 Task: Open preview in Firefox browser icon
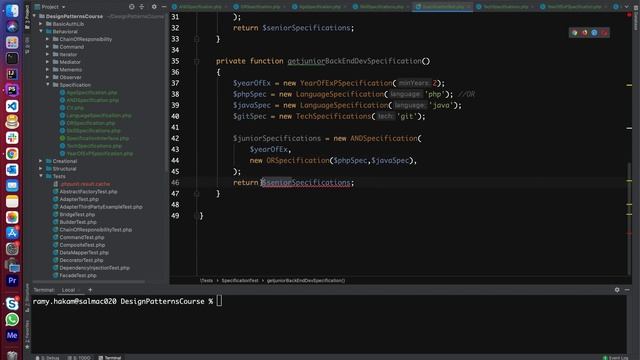point(584,33)
